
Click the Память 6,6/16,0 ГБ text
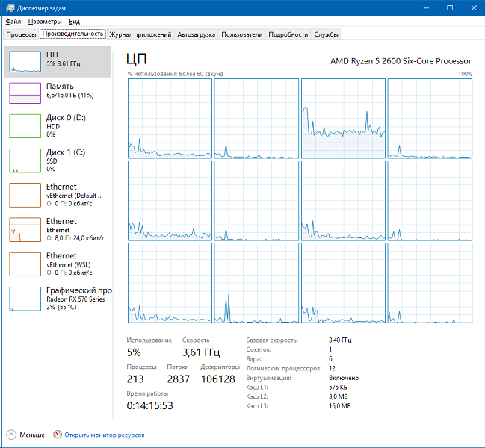point(70,95)
